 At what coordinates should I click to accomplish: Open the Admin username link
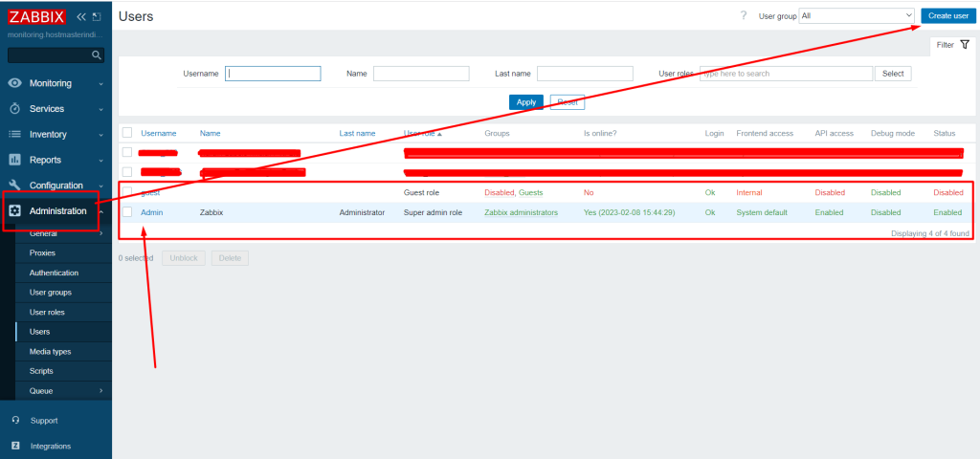point(151,212)
